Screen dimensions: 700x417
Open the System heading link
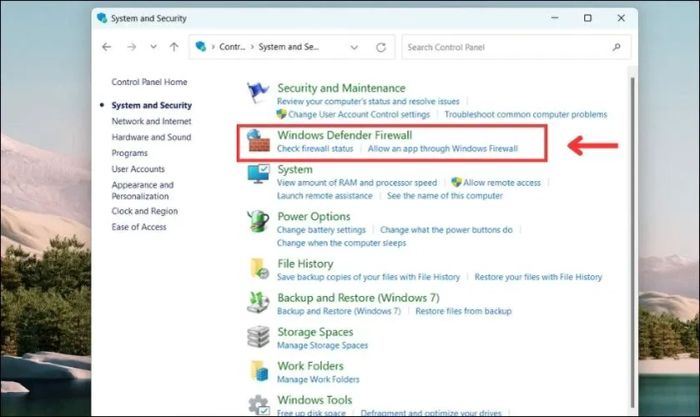(x=295, y=170)
